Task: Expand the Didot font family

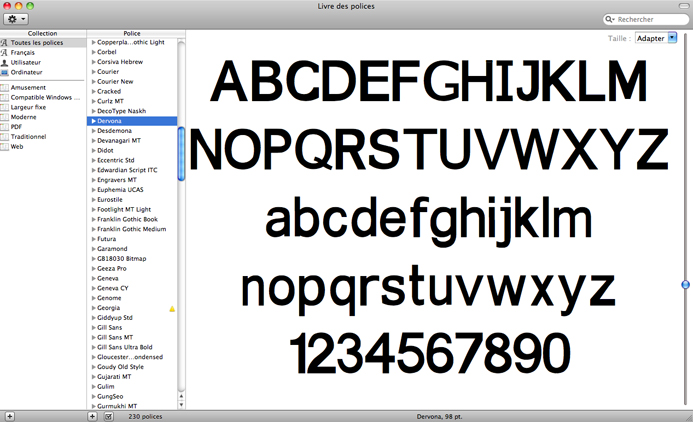Action: (94, 151)
